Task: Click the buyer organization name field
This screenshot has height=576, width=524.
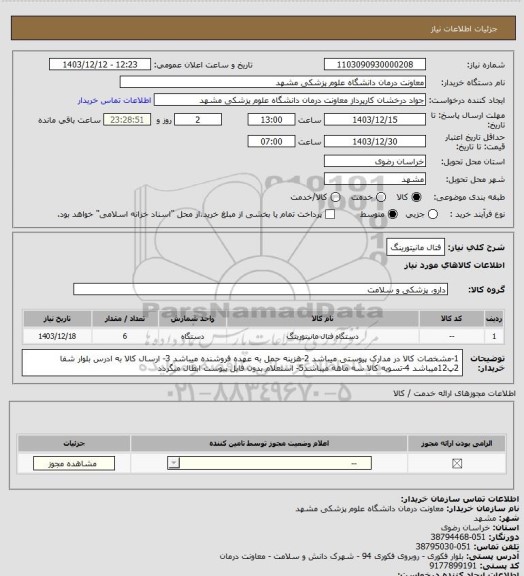Action: pos(273,82)
